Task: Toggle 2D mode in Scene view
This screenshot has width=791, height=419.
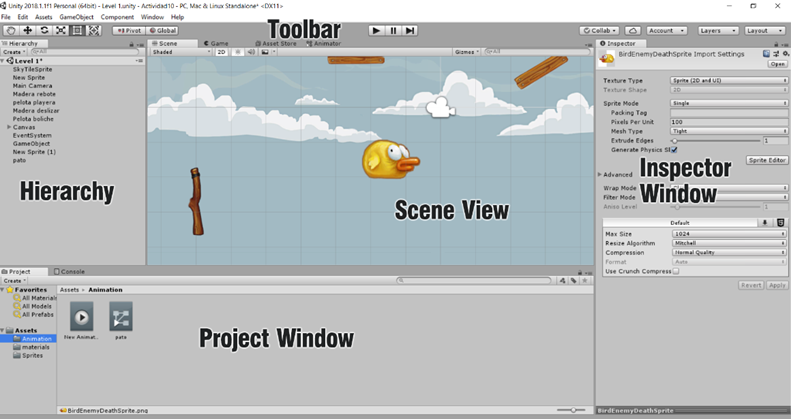Action: tap(221, 52)
